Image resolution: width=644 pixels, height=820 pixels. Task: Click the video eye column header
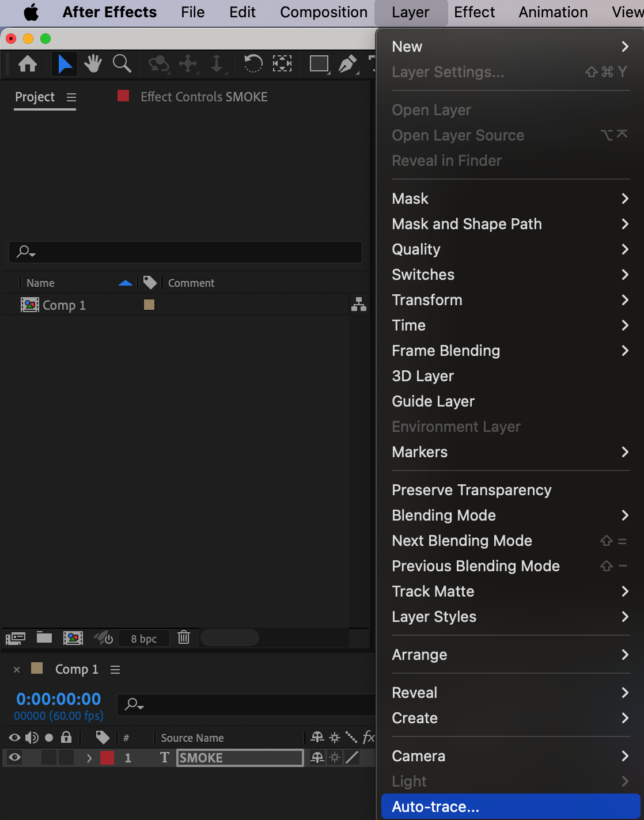point(15,738)
